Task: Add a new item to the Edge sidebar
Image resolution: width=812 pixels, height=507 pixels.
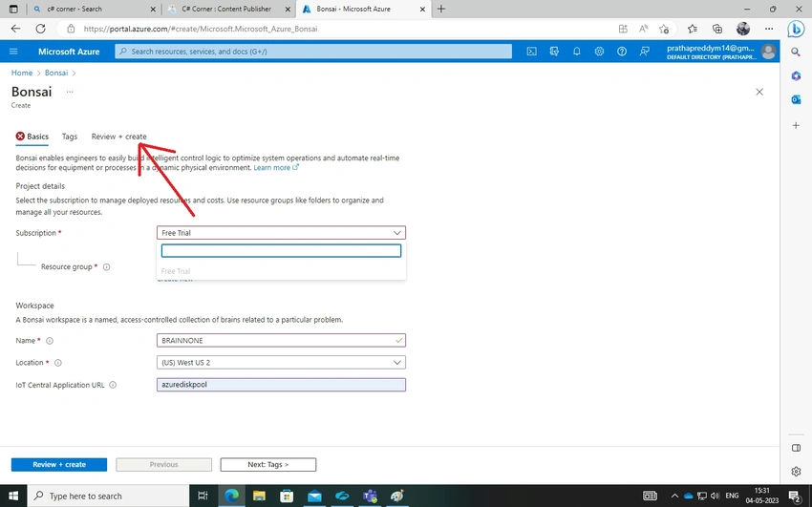Action: 796,125
